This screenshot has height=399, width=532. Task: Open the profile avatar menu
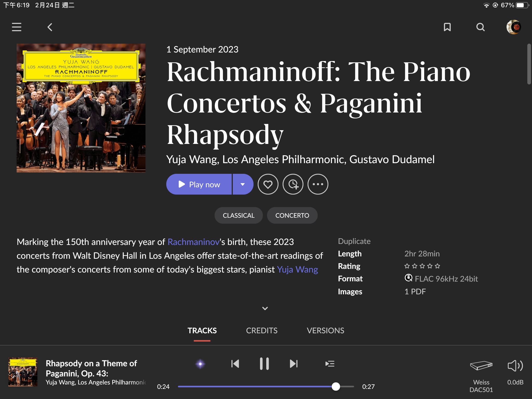[514, 27]
